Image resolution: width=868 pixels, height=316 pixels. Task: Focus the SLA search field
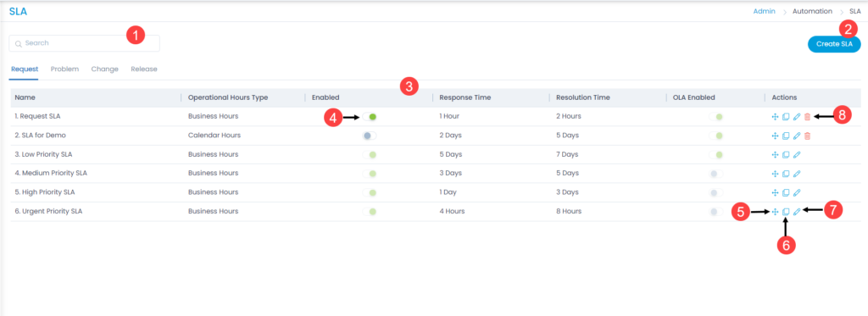point(84,43)
